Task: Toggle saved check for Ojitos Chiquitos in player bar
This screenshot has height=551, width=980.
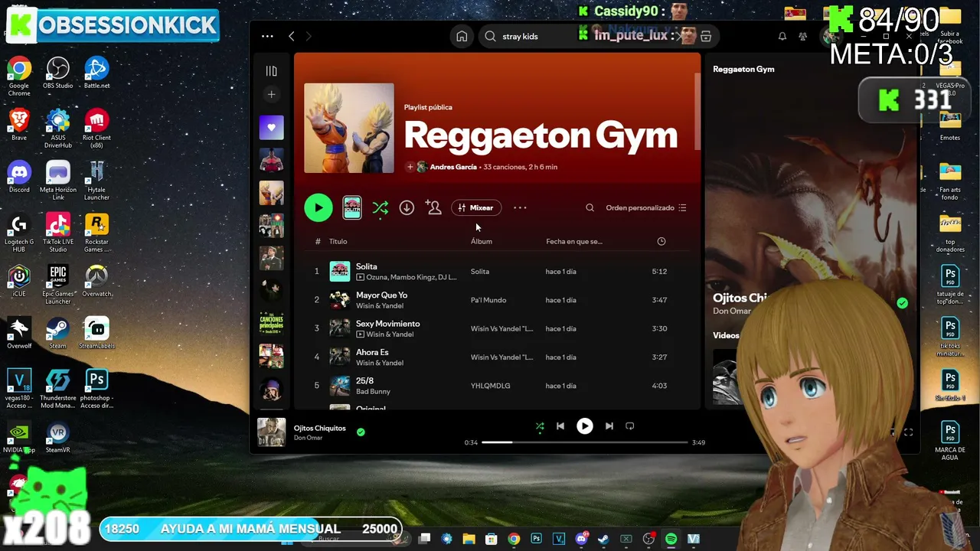Action: coord(361,432)
